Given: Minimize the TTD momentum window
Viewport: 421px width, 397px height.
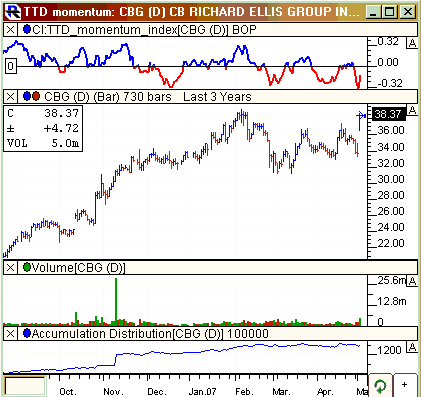Looking at the screenshot, I should point(373,12).
